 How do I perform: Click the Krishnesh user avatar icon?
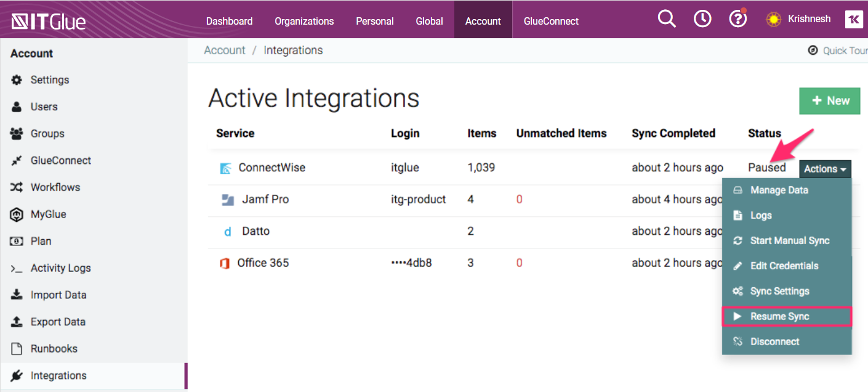(x=774, y=19)
